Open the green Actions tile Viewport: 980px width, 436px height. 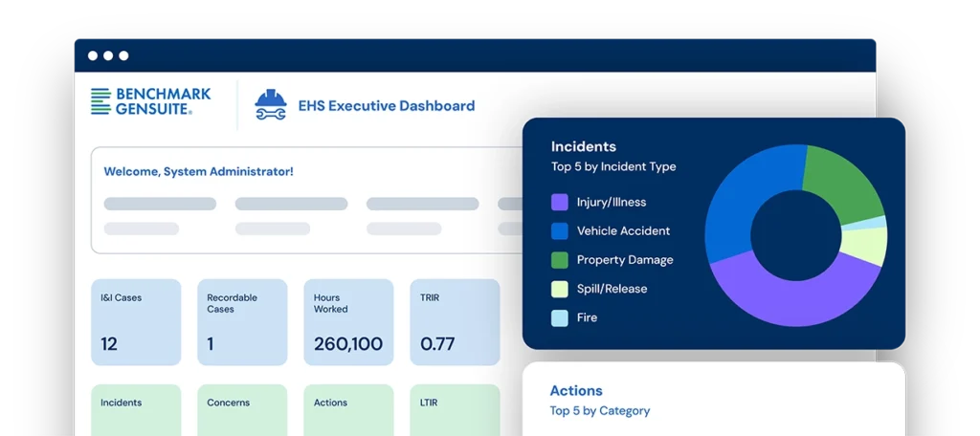tap(348, 410)
